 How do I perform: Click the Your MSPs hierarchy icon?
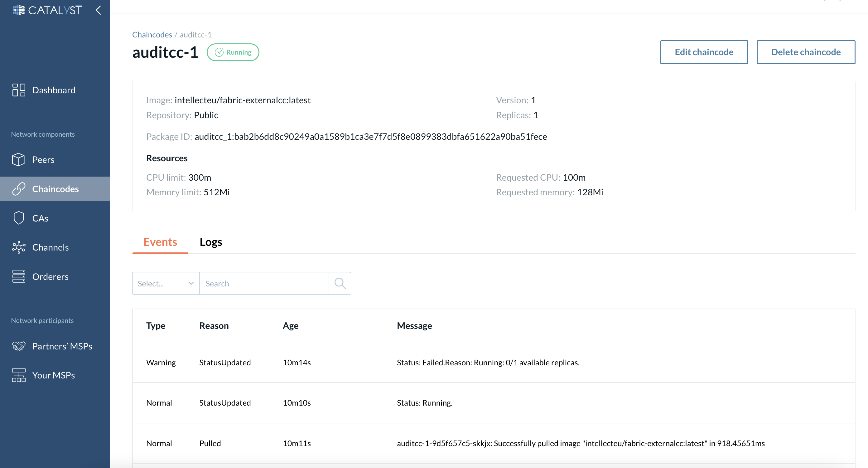click(x=18, y=375)
